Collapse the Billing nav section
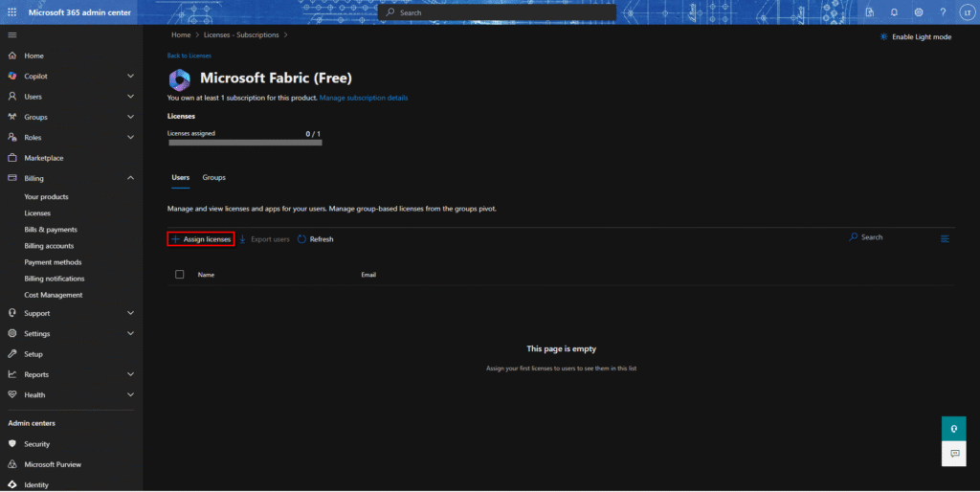This screenshot has width=980, height=492. pyautogui.click(x=130, y=178)
